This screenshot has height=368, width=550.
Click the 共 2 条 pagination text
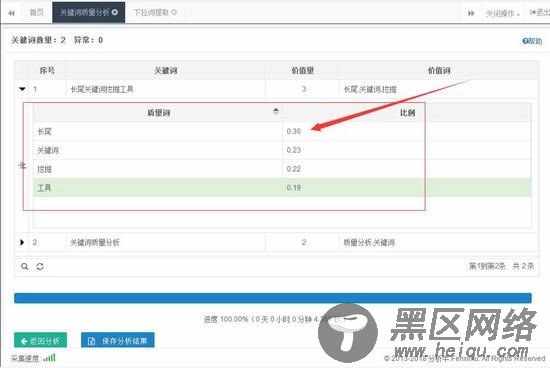(523, 266)
